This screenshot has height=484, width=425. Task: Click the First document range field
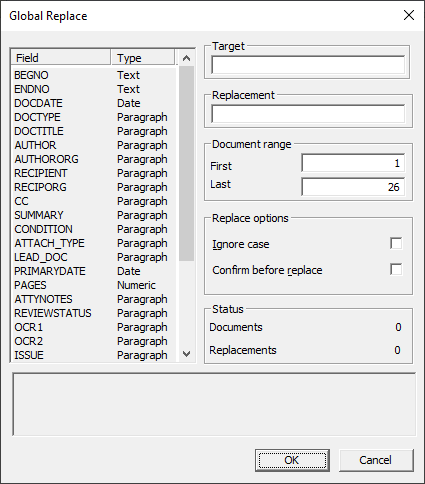pos(353,163)
